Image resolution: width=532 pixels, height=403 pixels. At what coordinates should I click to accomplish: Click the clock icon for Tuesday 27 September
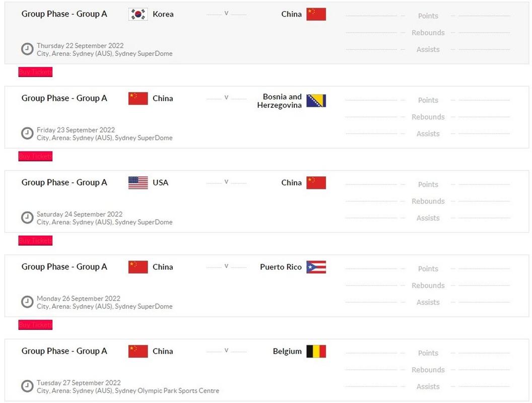pos(27,386)
